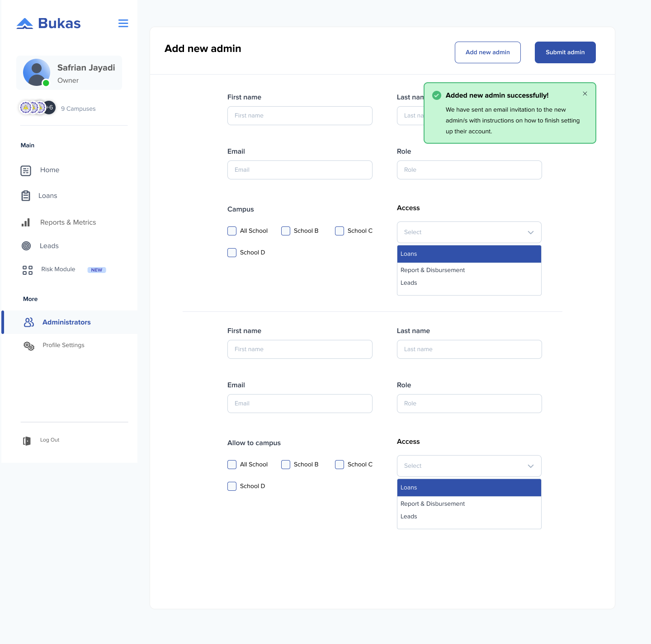Check School C under Allow to campus
The width and height of the screenshot is (651, 644).
click(340, 465)
